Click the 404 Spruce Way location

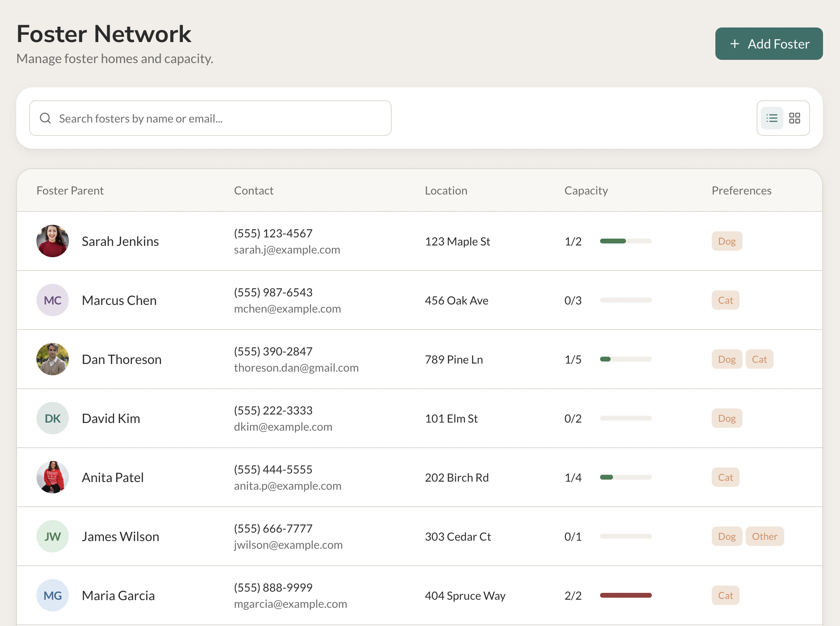(465, 596)
